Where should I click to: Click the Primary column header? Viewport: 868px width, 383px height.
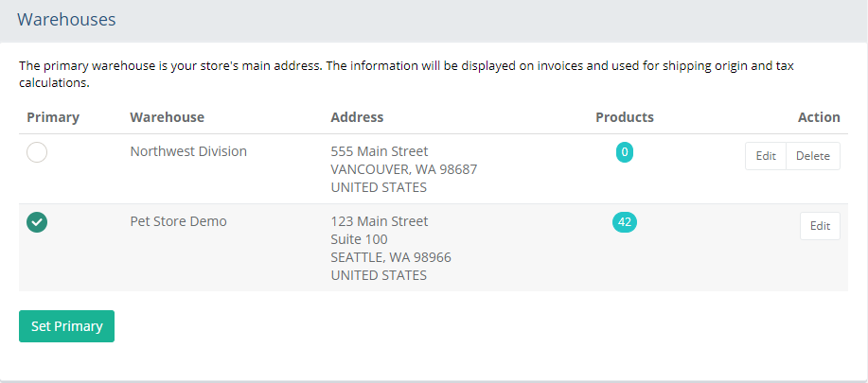pos(53,117)
